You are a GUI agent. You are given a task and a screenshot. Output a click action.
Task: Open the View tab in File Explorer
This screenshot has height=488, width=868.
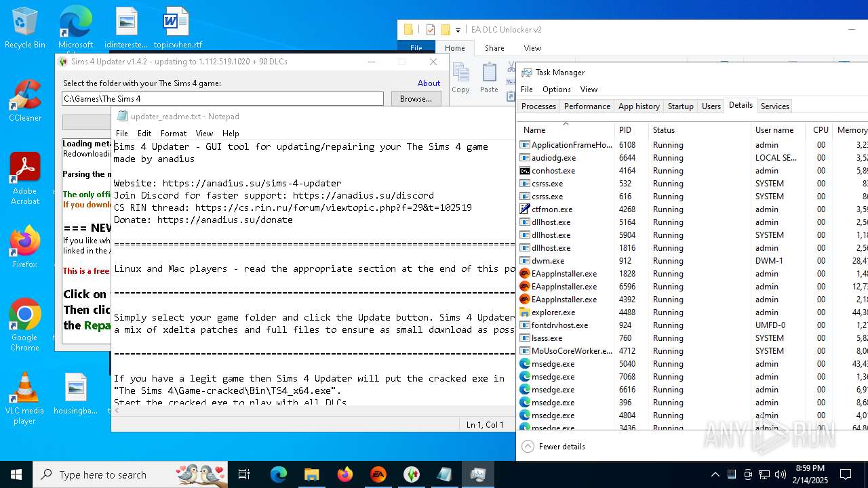(532, 48)
